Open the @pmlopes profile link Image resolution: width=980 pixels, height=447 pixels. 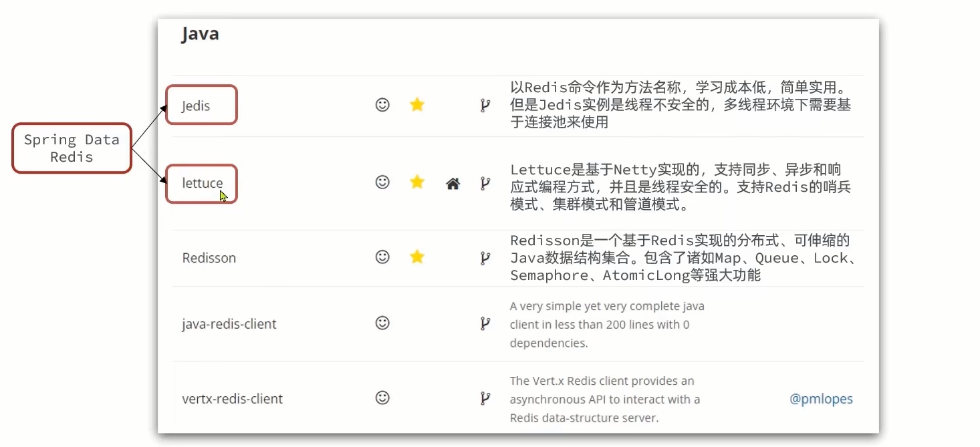(x=821, y=398)
